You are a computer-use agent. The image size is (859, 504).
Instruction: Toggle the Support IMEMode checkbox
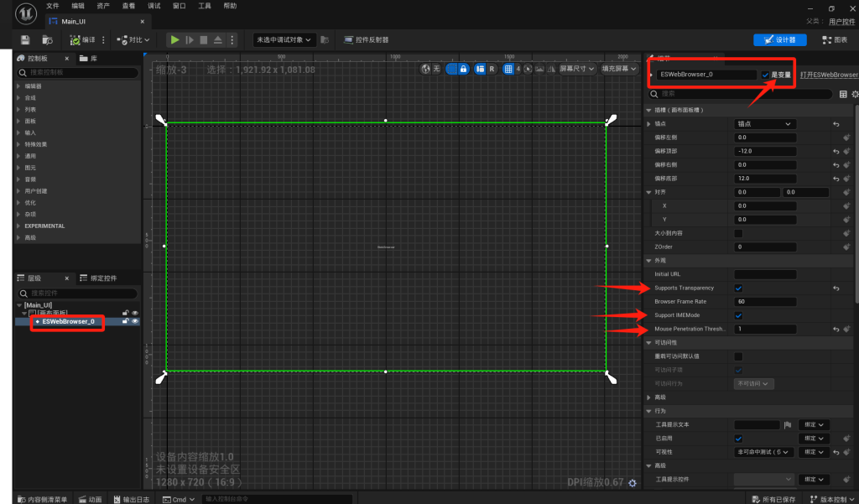[738, 315]
